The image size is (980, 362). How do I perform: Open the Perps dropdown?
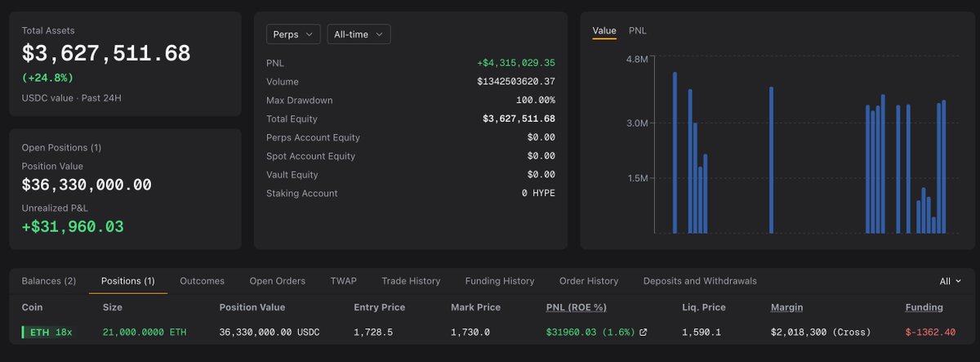[x=293, y=34]
